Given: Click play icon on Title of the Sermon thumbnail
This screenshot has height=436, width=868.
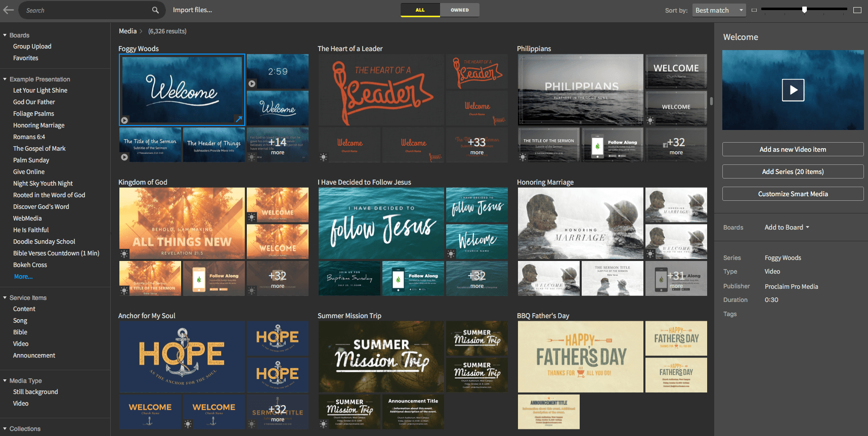Looking at the screenshot, I should tap(124, 157).
